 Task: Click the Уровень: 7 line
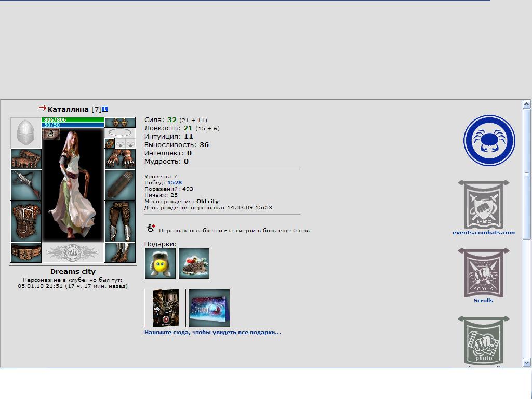[x=161, y=177]
